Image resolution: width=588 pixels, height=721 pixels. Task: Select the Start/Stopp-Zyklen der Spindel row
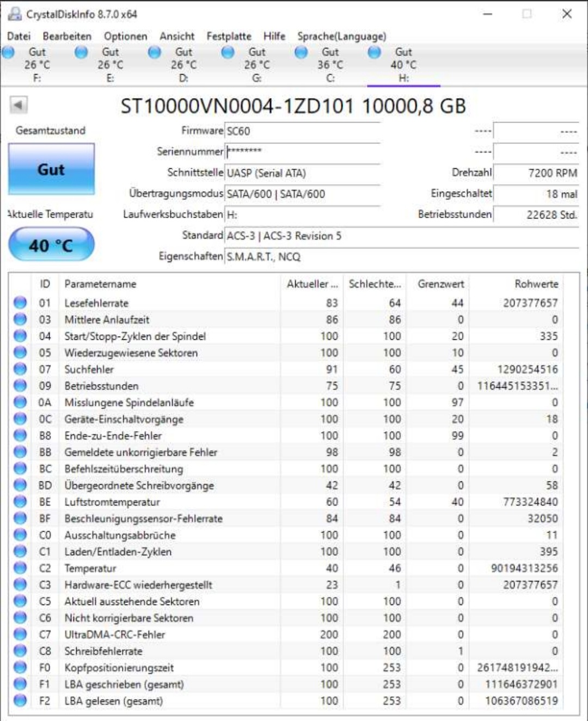287,336
